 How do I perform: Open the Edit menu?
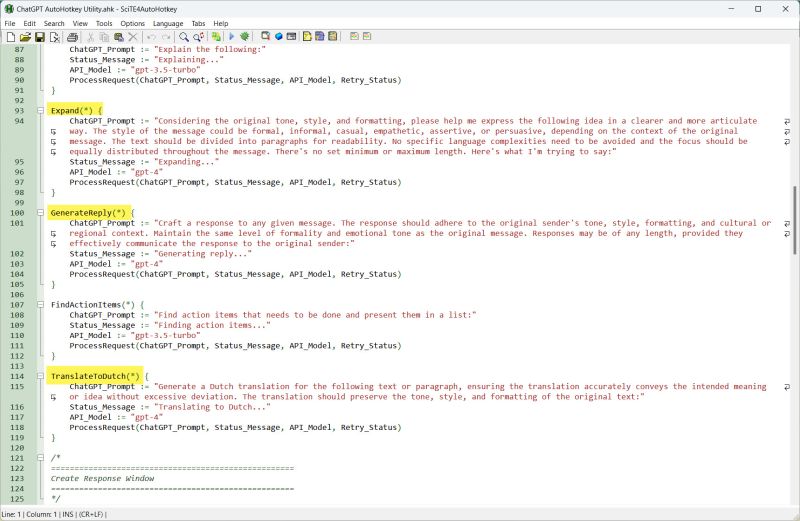tap(30, 23)
